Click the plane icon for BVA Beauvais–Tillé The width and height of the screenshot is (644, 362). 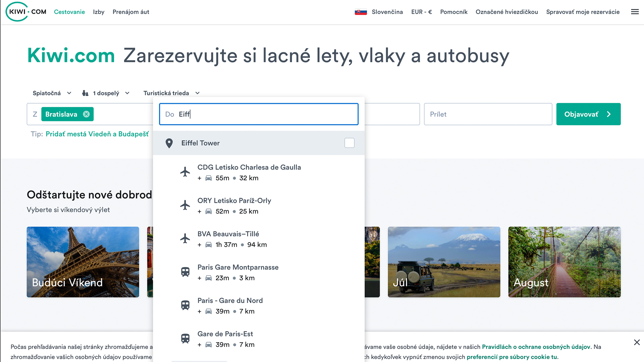pos(185,239)
